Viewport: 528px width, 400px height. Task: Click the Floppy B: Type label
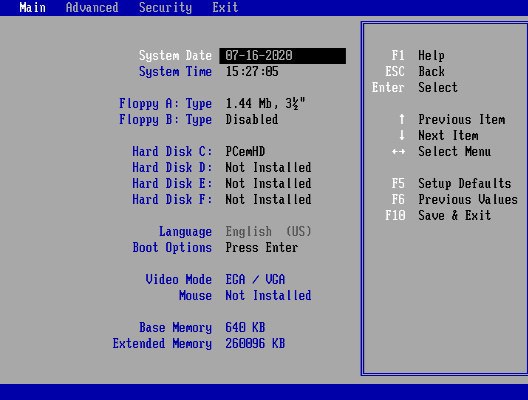[165, 120]
